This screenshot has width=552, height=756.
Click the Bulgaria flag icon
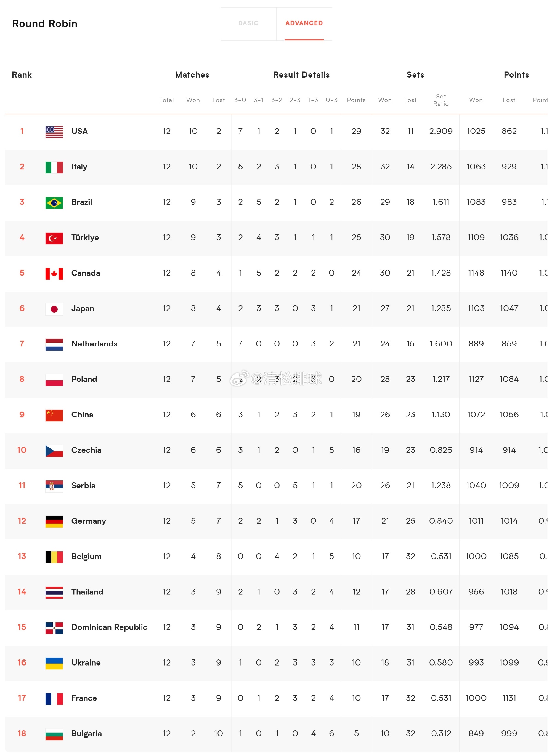[54, 734]
